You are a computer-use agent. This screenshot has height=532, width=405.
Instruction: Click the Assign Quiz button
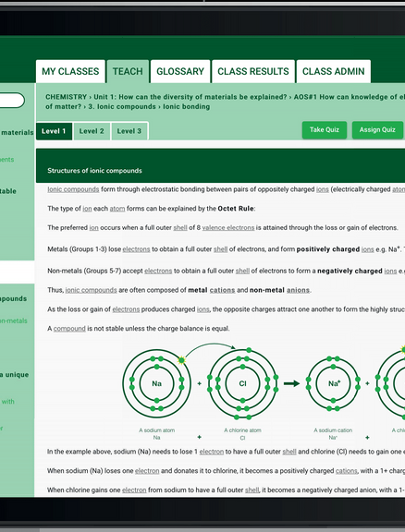(x=377, y=130)
